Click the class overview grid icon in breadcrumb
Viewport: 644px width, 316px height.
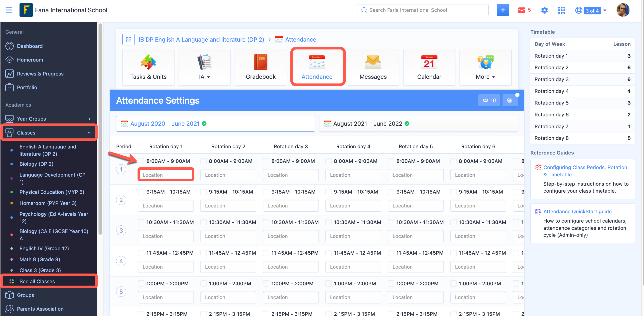[x=128, y=39]
